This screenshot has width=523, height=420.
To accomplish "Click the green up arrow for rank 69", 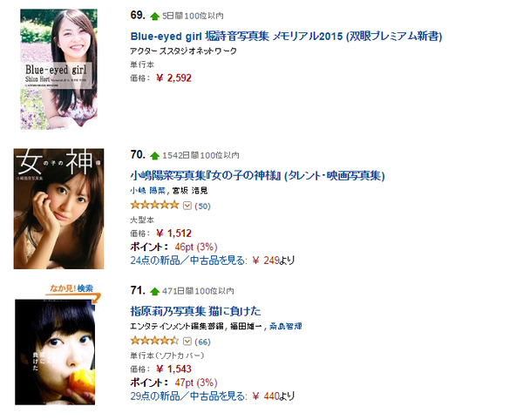I will [x=154, y=16].
